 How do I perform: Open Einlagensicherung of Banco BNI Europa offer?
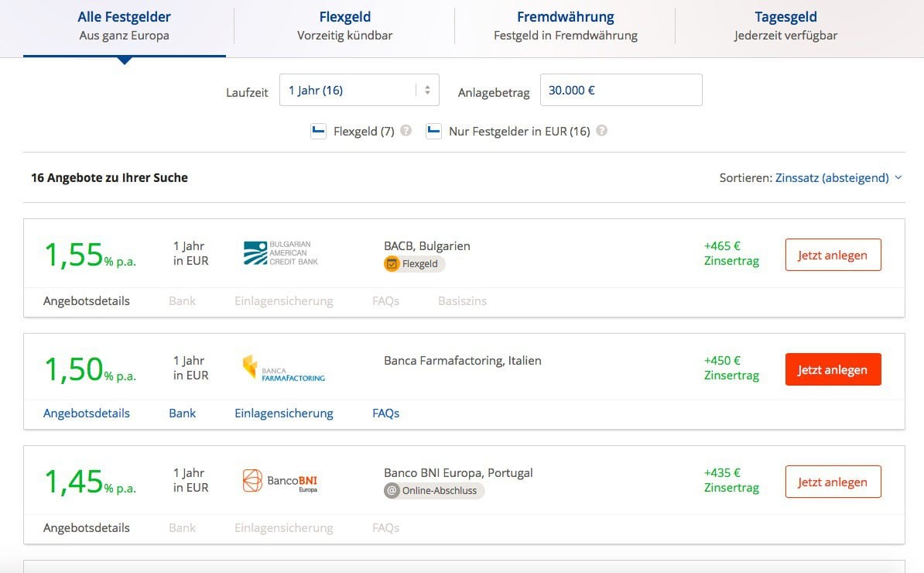[284, 527]
